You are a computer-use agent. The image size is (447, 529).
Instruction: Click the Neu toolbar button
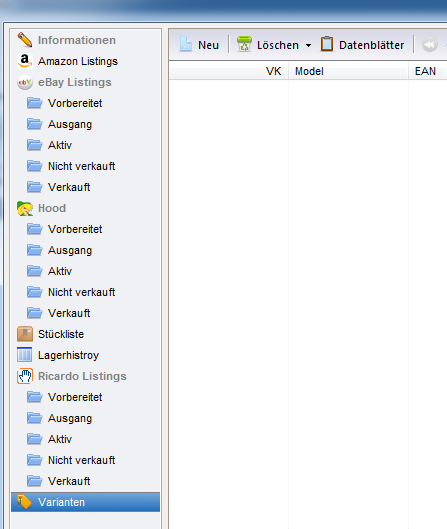tap(199, 45)
